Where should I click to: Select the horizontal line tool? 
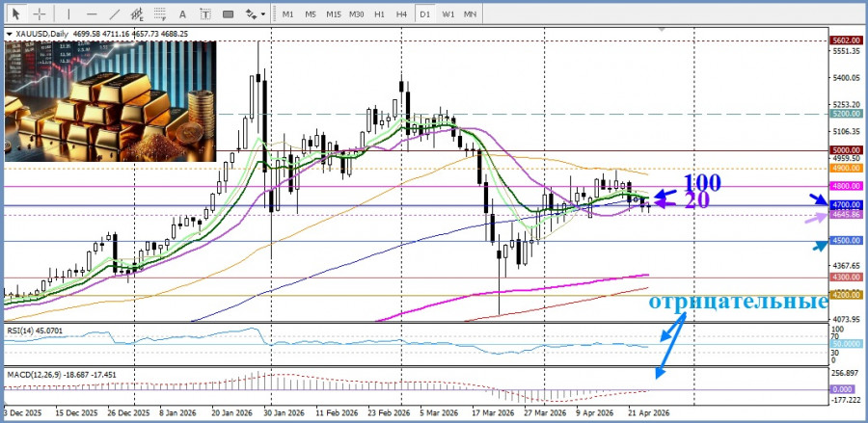click(x=91, y=14)
